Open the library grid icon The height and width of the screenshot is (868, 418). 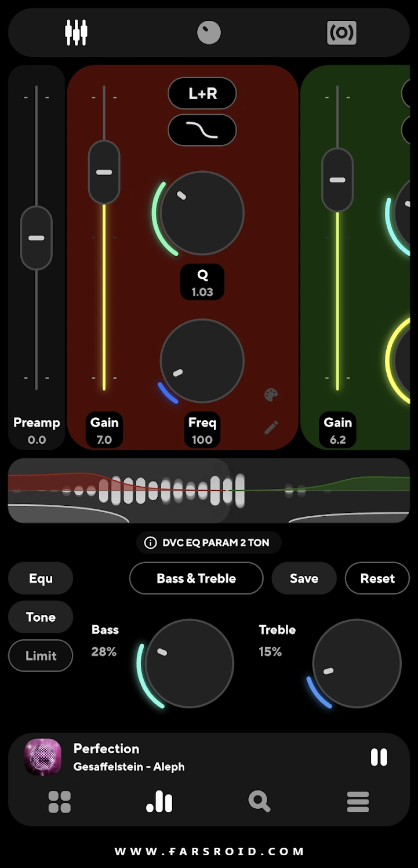pyautogui.click(x=59, y=802)
